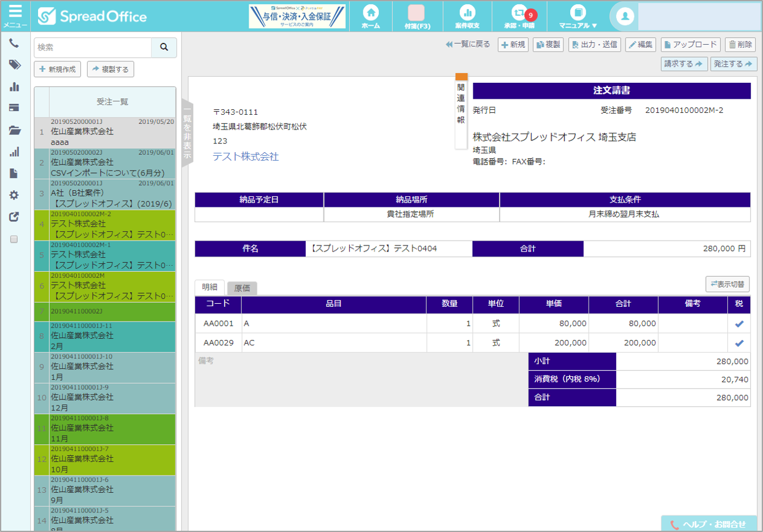Open the phone icon in left sidebar
Image resolution: width=763 pixels, height=532 pixels.
click(14, 43)
